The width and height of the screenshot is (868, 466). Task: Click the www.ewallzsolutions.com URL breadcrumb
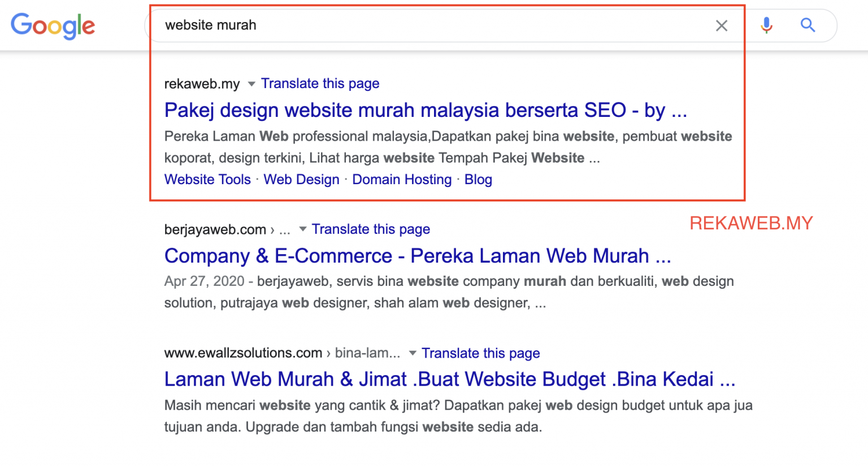coord(243,353)
